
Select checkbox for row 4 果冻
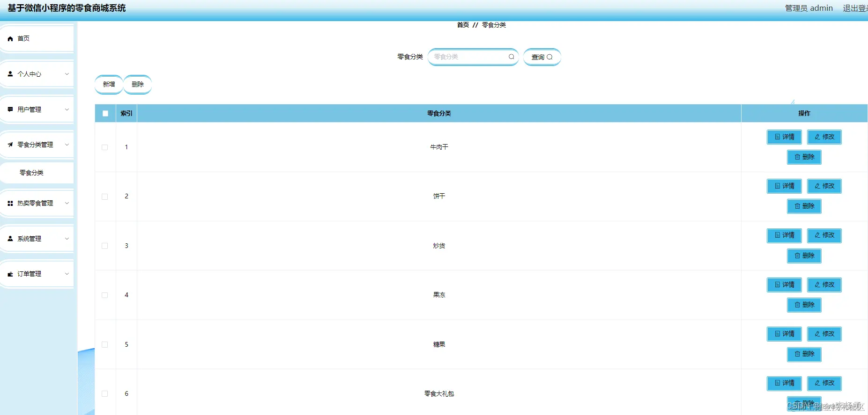pos(105,295)
